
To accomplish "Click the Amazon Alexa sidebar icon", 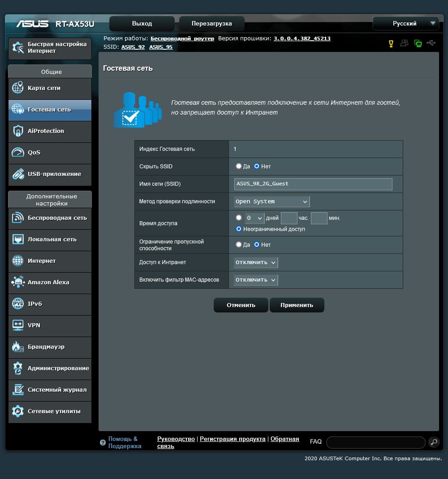I will point(18,282).
